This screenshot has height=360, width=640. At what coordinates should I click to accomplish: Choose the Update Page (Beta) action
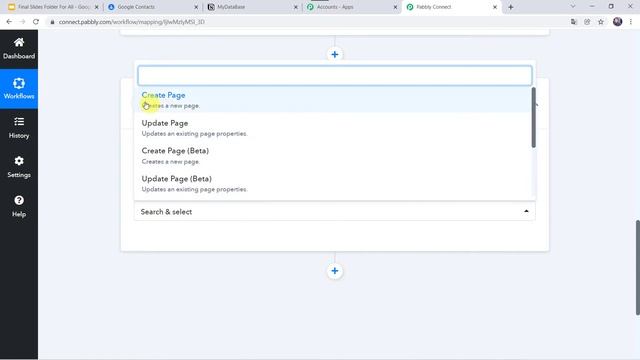coord(333,184)
